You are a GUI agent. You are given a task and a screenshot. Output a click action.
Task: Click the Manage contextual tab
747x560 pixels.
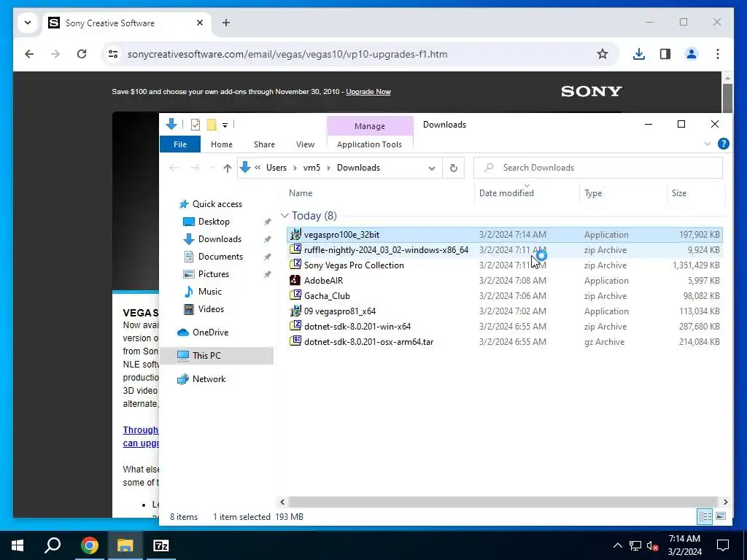tap(370, 126)
